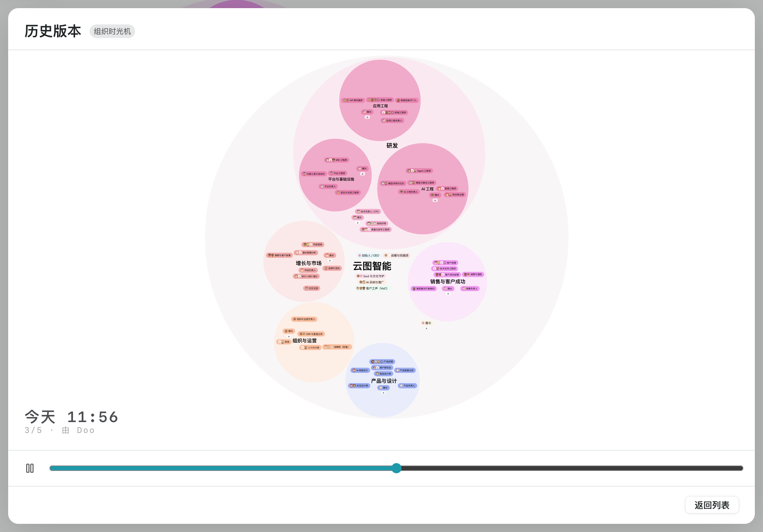Pause the version history playback
The image size is (763, 532).
pyautogui.click(x=30, y=468)
